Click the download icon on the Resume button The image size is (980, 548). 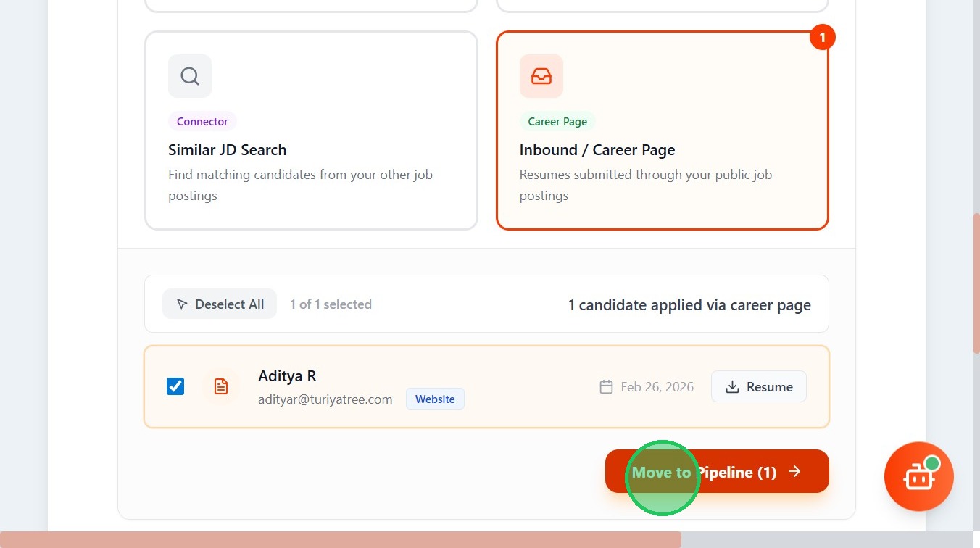(x=732, y=387)
